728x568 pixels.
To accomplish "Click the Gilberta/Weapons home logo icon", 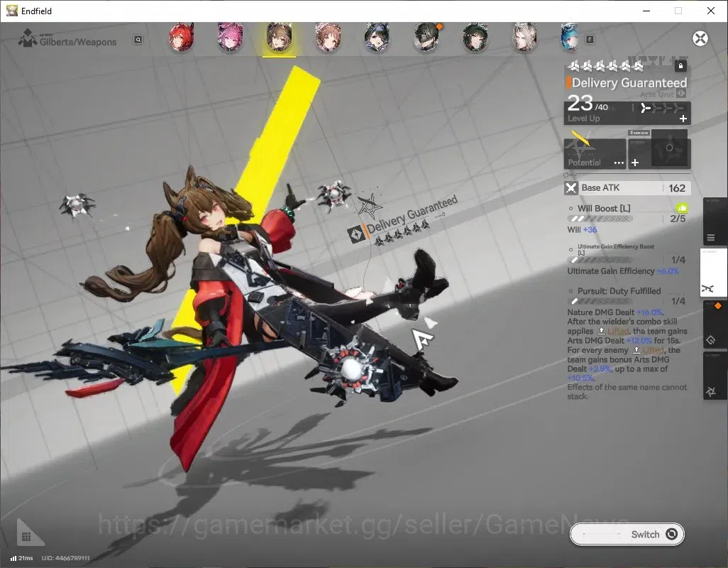I will click(x=27, y=38).
